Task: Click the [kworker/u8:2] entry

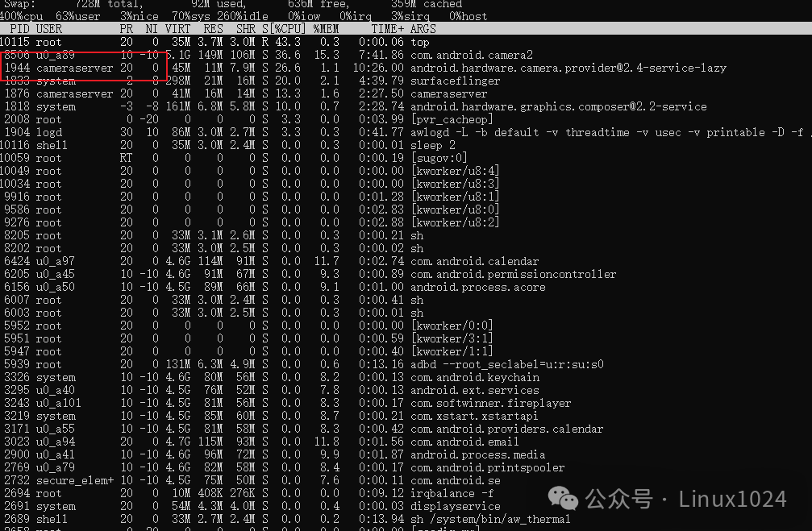Action: 456,222
